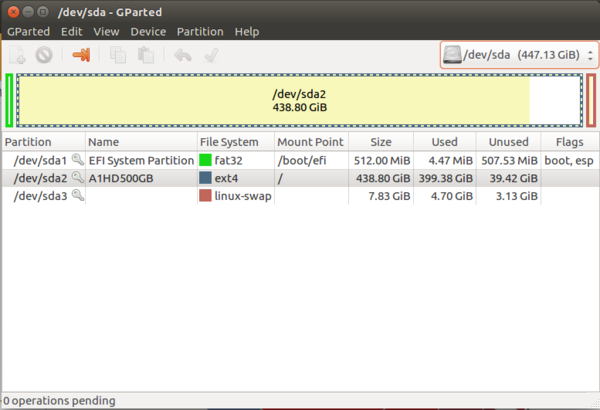Click the Resize/Move orange arrow icon
Viewport: 600px width, 410px height.
coord(82,55)
